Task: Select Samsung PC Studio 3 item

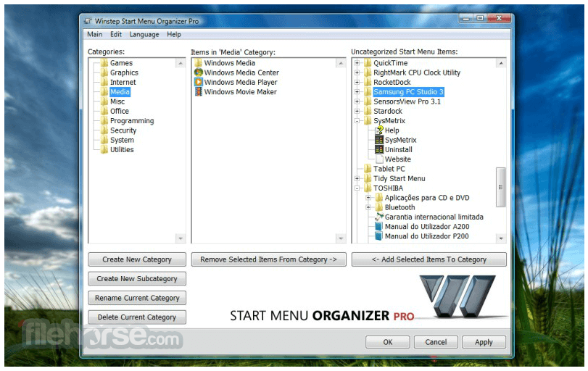Action: point(408,92)
